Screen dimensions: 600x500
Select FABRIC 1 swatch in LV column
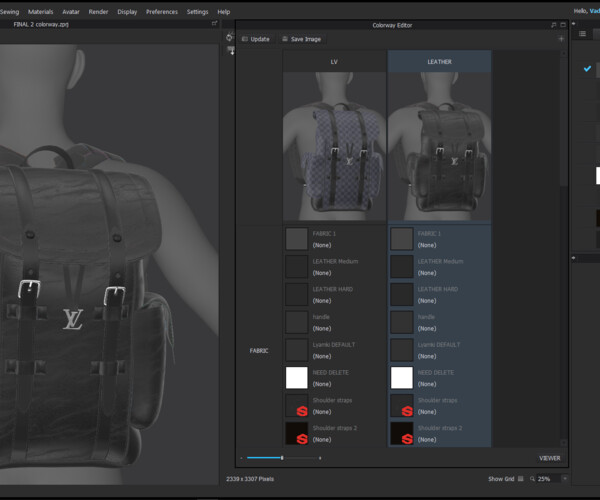click(297, 239)
